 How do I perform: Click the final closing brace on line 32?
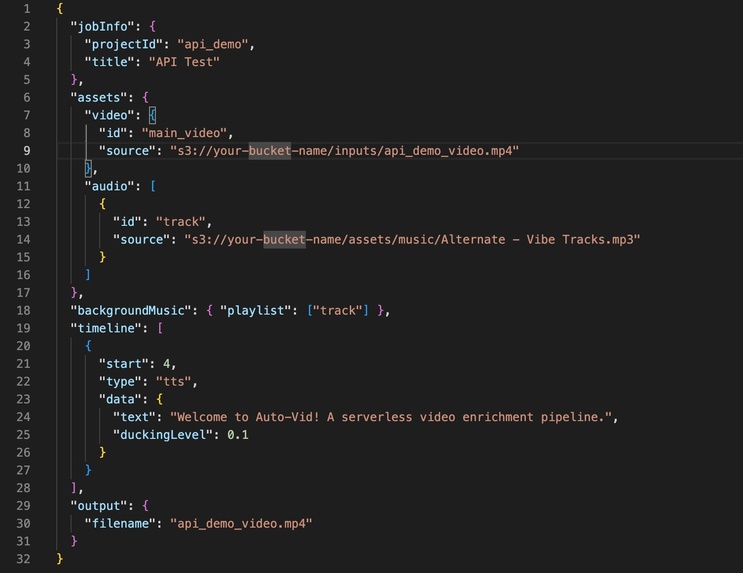60,559
